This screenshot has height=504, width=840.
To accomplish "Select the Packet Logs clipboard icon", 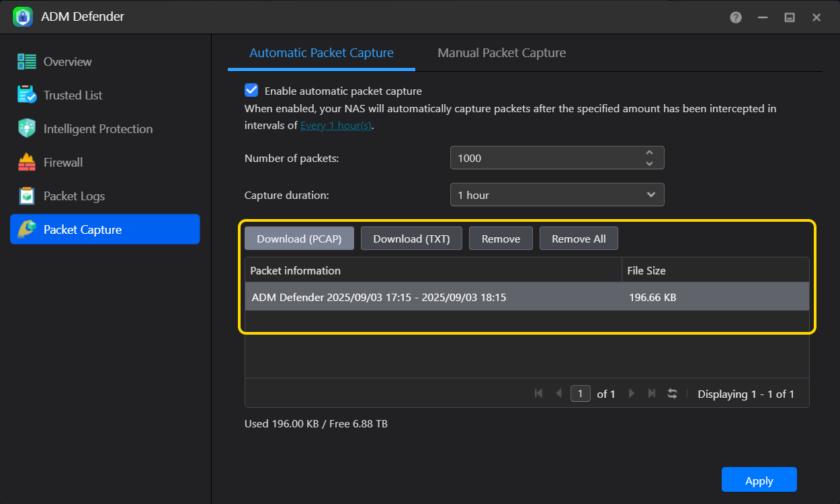I will (27, 196).
